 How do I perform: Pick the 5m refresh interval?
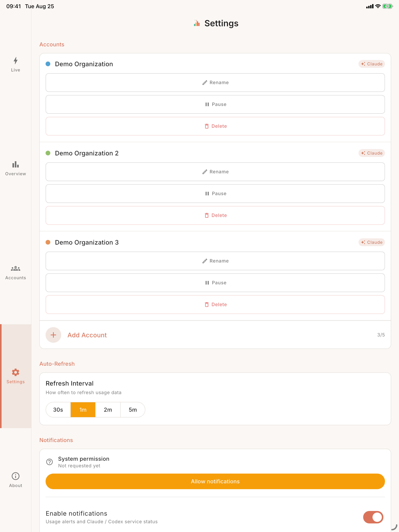[133, 410]
